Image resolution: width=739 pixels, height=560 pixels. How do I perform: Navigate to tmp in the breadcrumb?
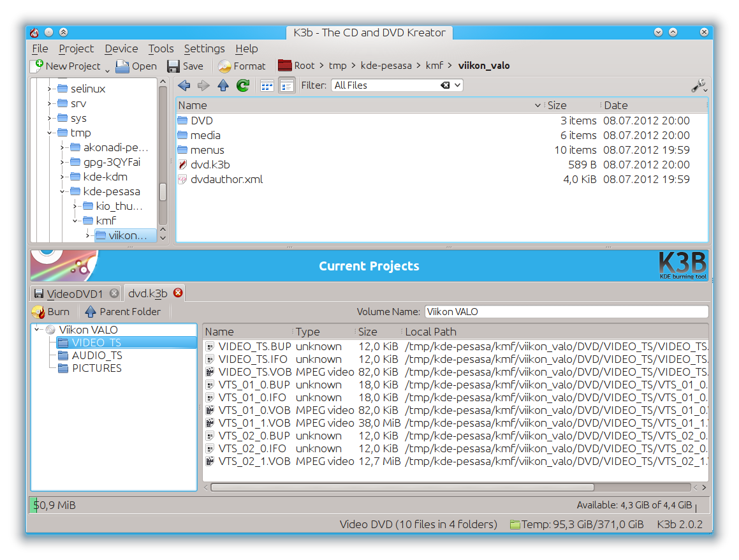tap(337, 66)
